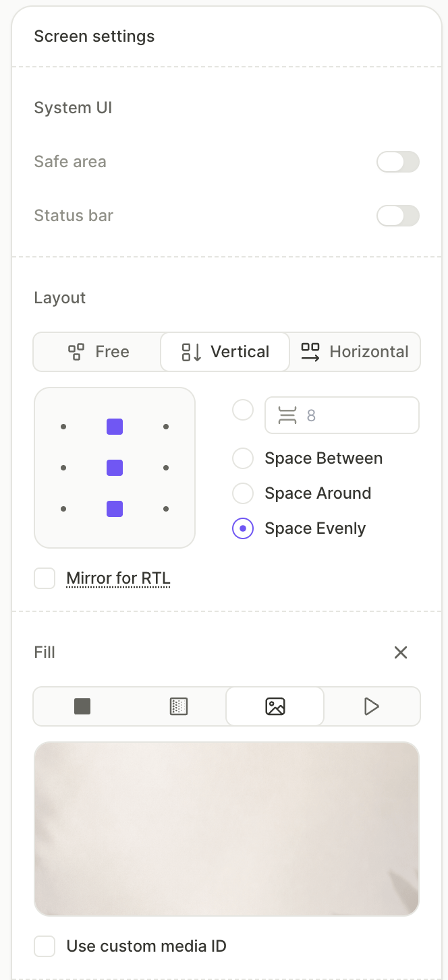
Task: Select the fixed spacing radio button
Action: click(243, 410)
